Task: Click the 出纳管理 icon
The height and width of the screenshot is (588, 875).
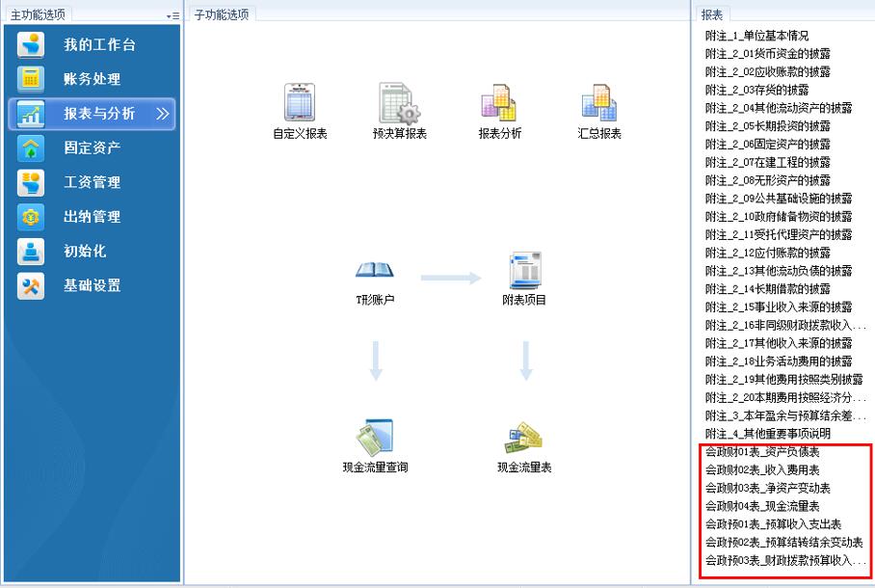Action: click(x=31, y=217)
